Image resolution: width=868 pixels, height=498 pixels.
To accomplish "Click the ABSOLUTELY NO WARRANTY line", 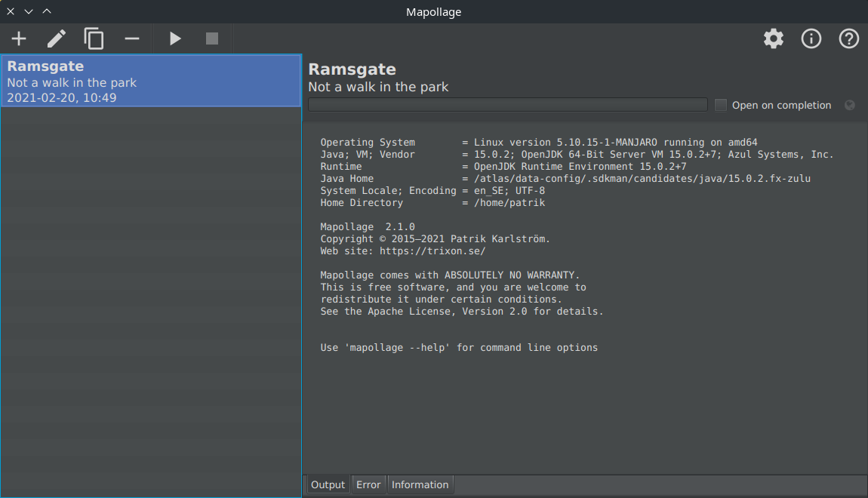I will pos(450,275).
